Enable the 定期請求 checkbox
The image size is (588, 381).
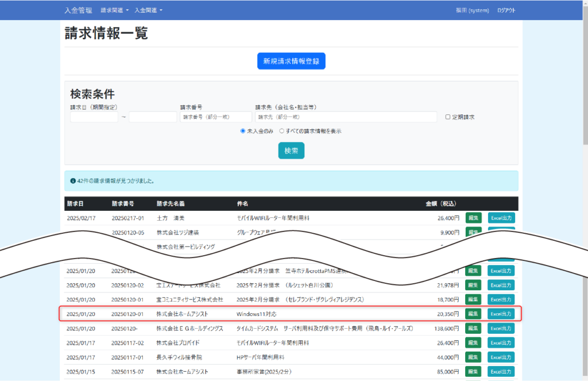coord(448,117)
